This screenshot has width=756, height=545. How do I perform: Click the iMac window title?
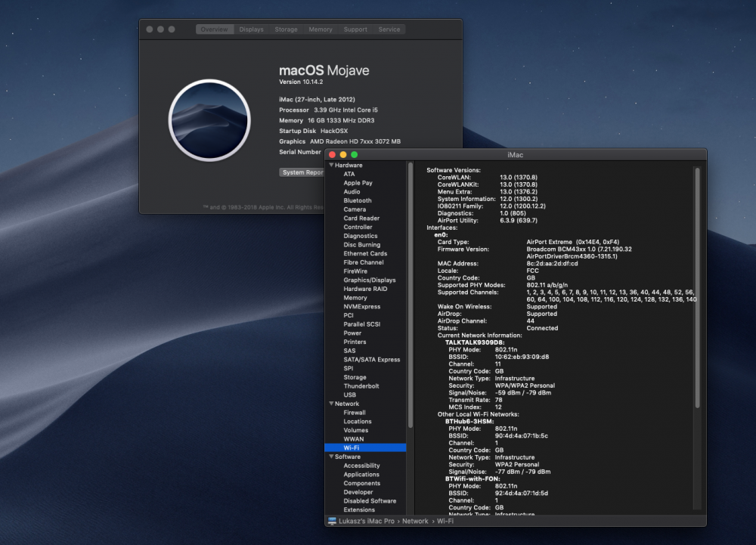point(515,155)
